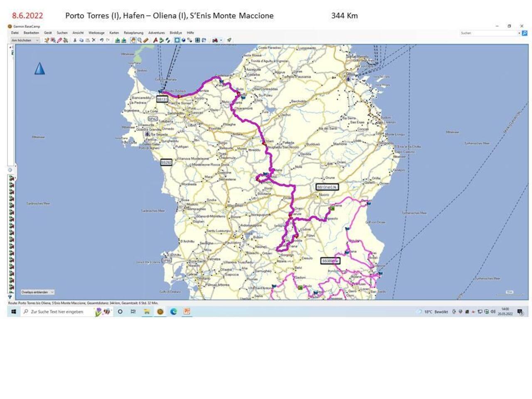Click the undo arrow in toolbar
This screenshot has height=399, width=532.
[101, 40]
